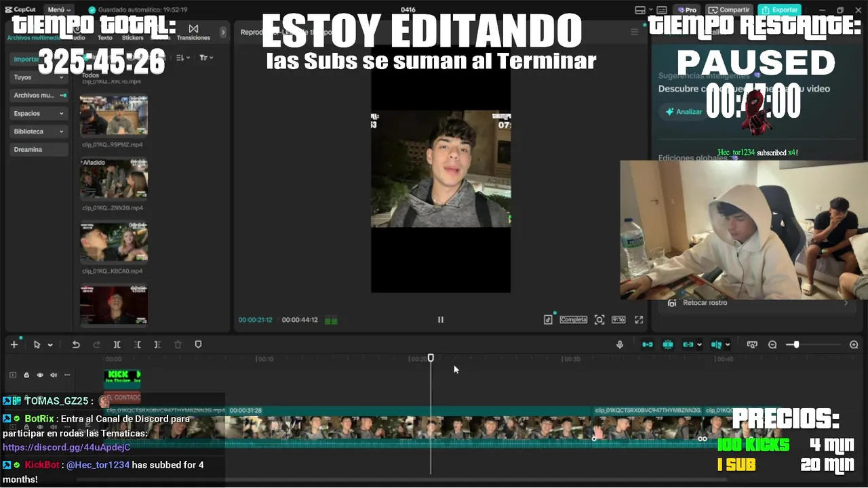
Task: Click the Exportar button
Action: click(x=778, y=10)
